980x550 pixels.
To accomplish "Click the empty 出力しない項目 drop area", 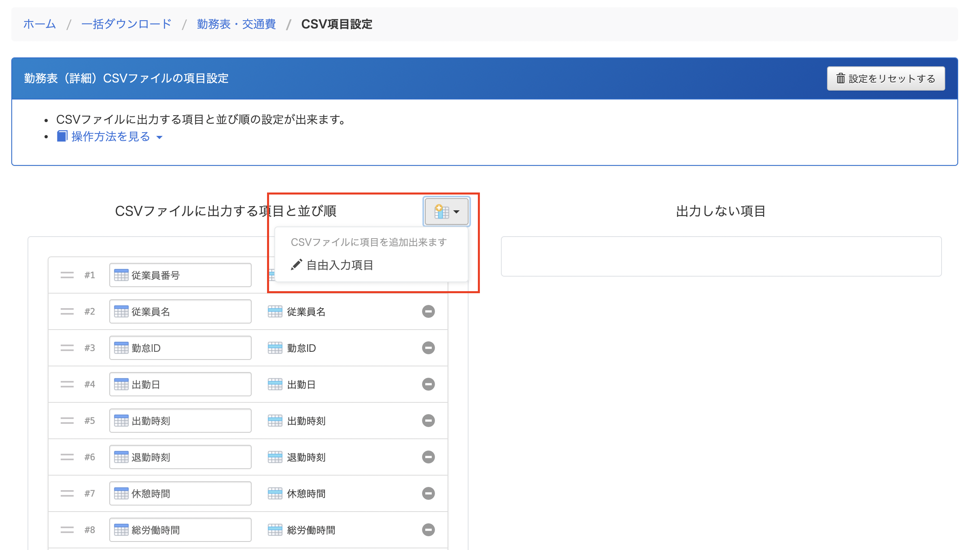I will coord(721,256).
